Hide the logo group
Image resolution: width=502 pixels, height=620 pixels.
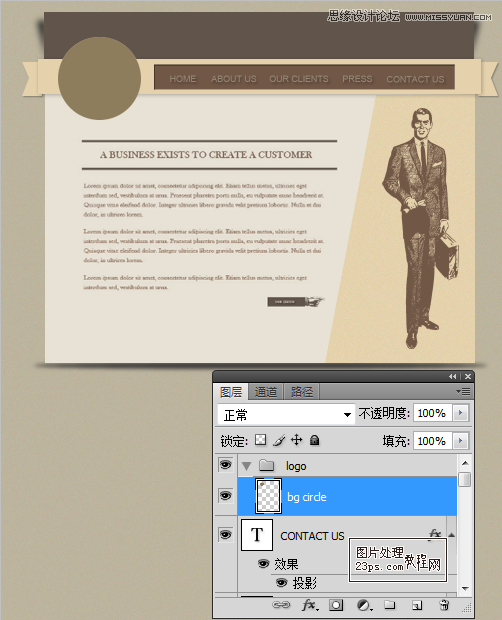226,465
